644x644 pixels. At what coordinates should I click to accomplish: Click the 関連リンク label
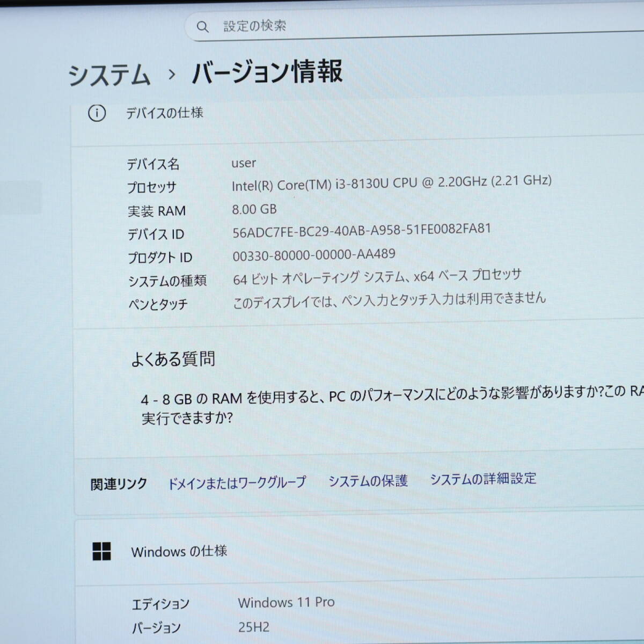pyautogui.click(x=119, y=484)
